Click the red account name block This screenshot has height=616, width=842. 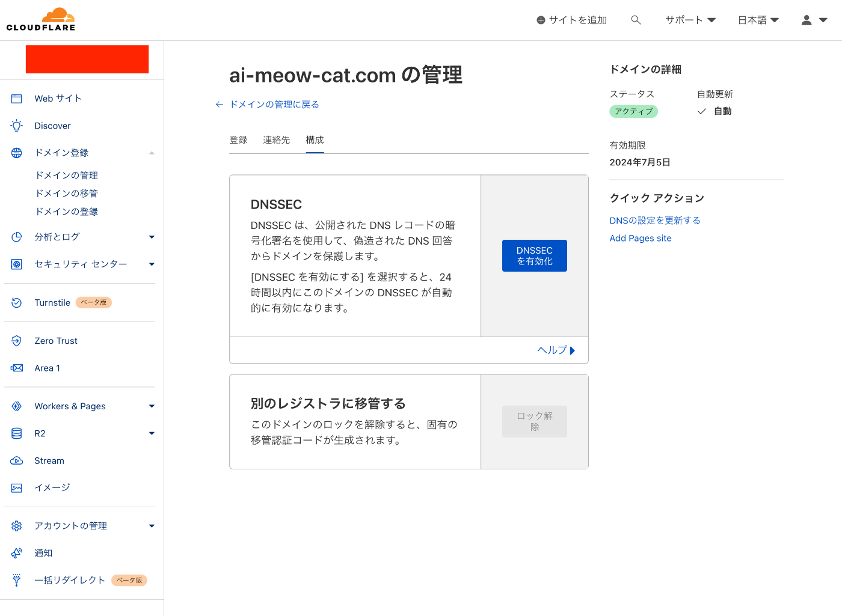(87, 59)
